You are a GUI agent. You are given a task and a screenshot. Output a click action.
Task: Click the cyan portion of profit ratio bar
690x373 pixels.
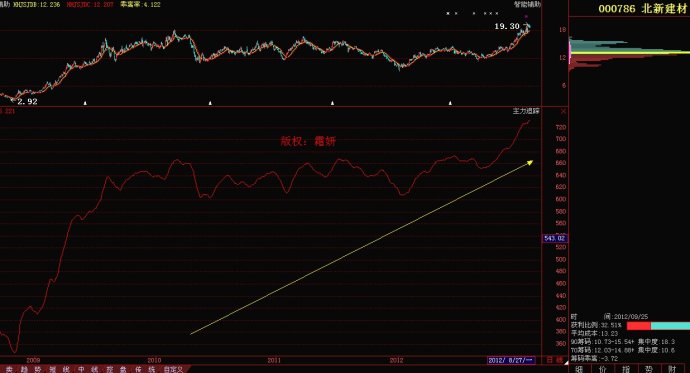pos(670,326)
